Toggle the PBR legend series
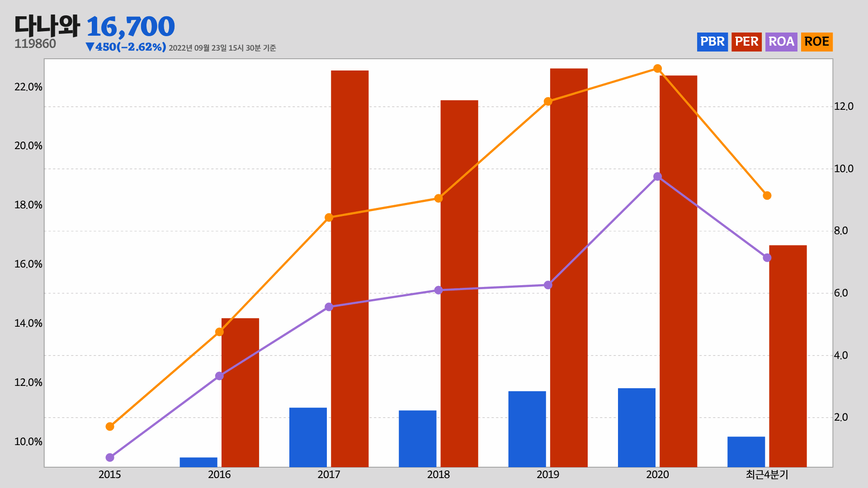868x488 pixels. pyautogui.click(x=712, y=42)
